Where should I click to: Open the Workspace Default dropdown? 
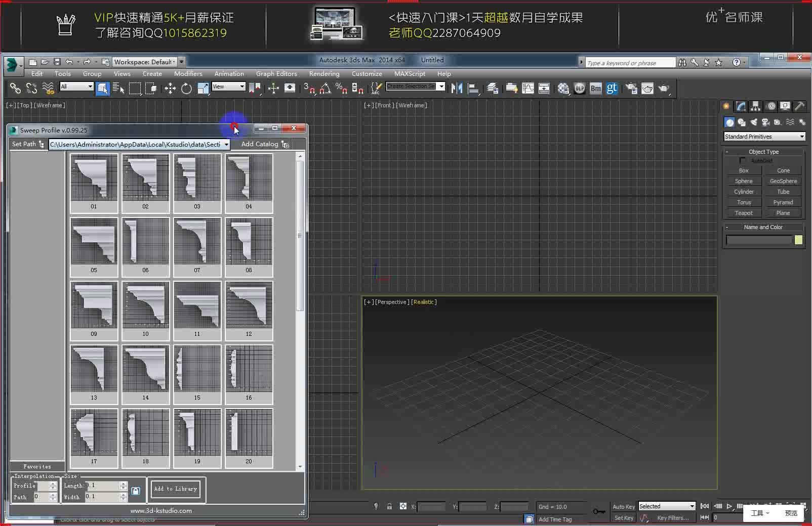[x=181, y=62]
